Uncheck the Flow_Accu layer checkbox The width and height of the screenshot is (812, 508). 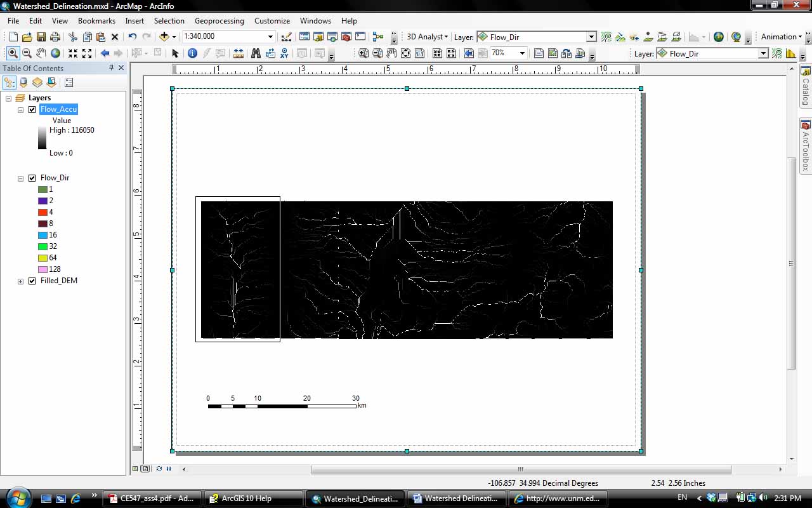32,109
